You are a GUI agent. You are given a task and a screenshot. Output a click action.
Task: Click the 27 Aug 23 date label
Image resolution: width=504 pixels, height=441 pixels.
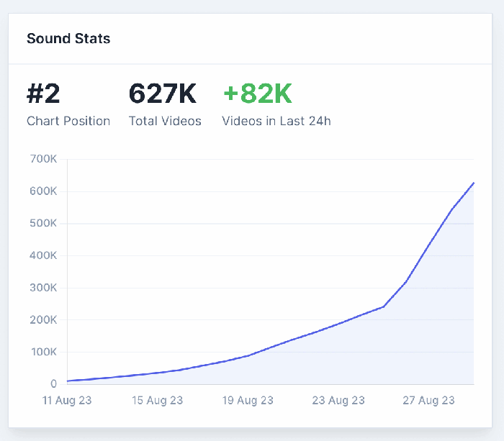429,401
